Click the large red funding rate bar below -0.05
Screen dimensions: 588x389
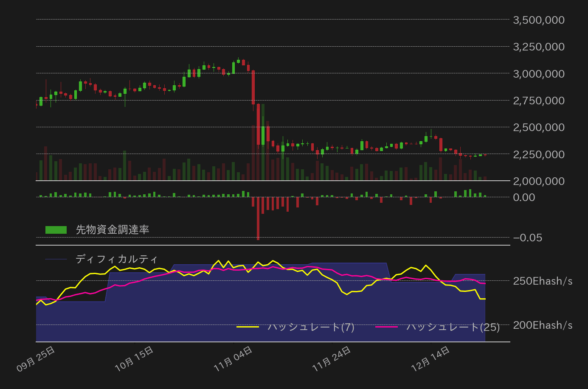click(x=258, y=218)
